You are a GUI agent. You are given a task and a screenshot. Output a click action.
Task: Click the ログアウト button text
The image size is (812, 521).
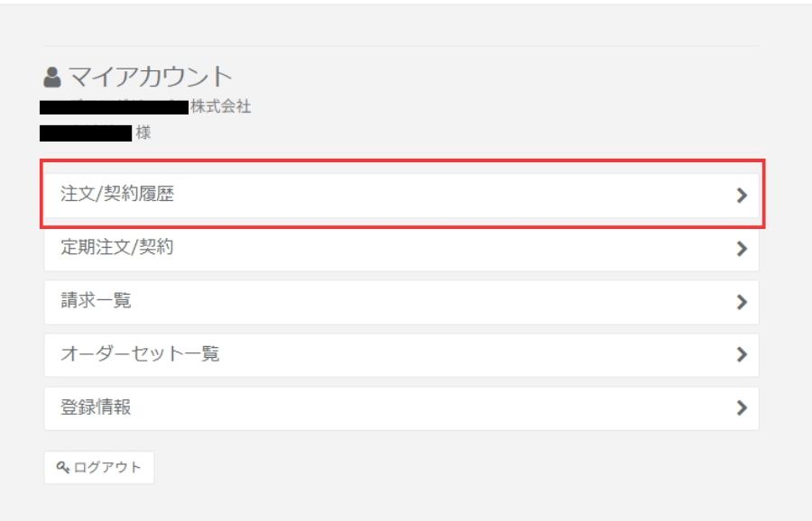(107, 468)
